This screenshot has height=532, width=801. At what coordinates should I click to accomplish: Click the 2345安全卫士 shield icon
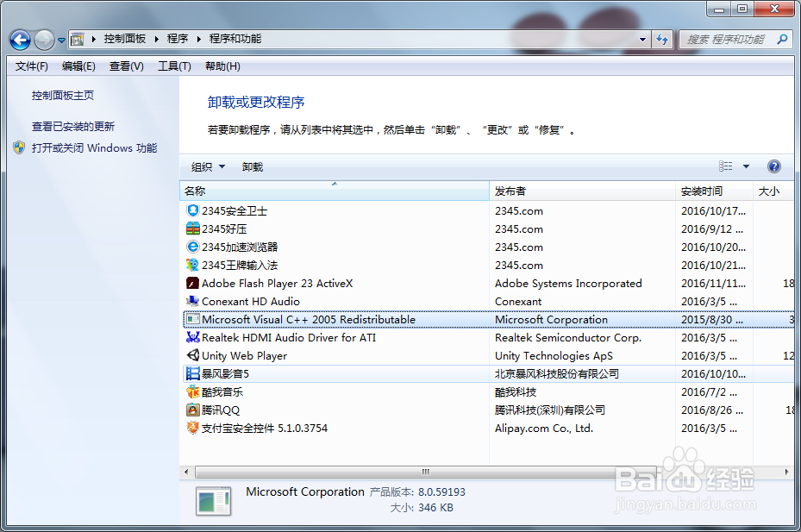pyautogui.click(x=192, y=210)
